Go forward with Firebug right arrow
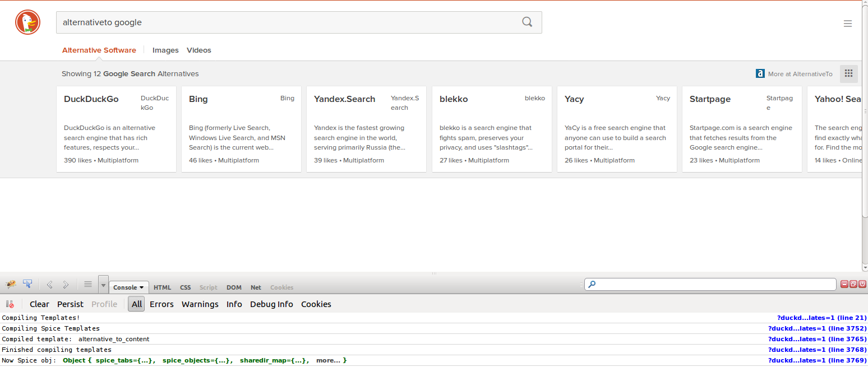868x367 pixels. click(x=66, y=285)
